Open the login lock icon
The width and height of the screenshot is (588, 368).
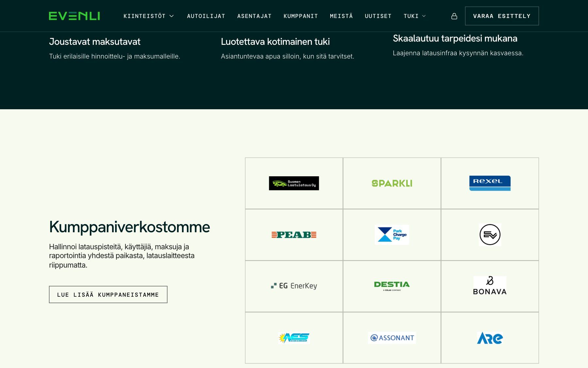[454, 16]
